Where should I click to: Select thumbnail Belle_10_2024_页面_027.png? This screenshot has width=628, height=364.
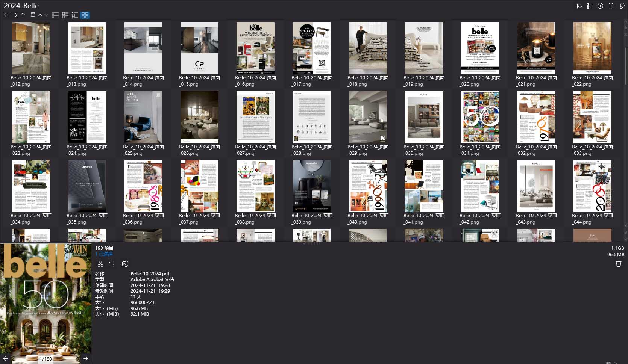tap(255, 117)
